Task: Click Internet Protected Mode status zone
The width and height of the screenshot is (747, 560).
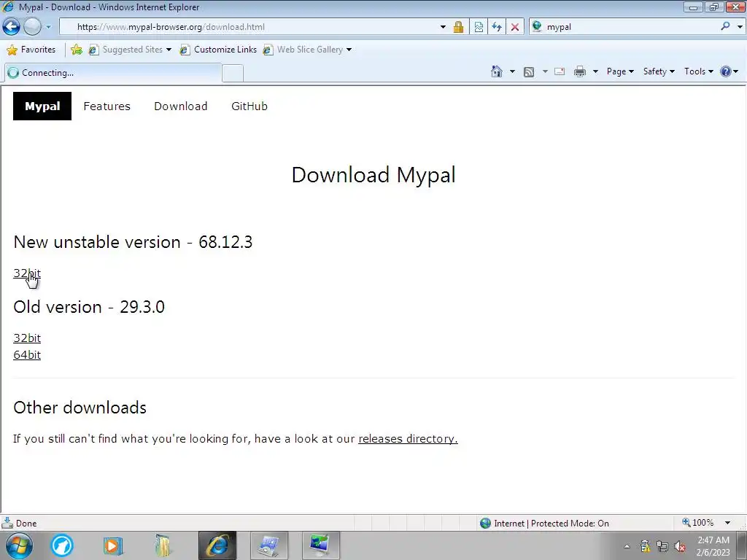Action: coord(544,524)
